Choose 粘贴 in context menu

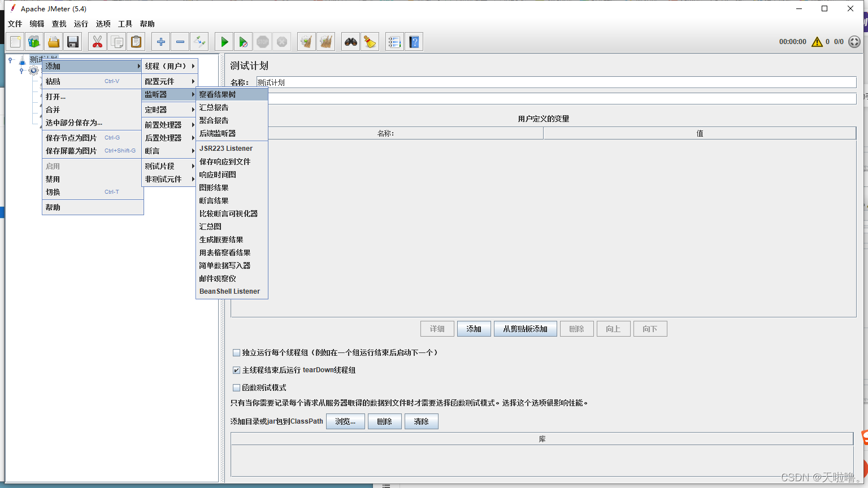coord(93,81)
